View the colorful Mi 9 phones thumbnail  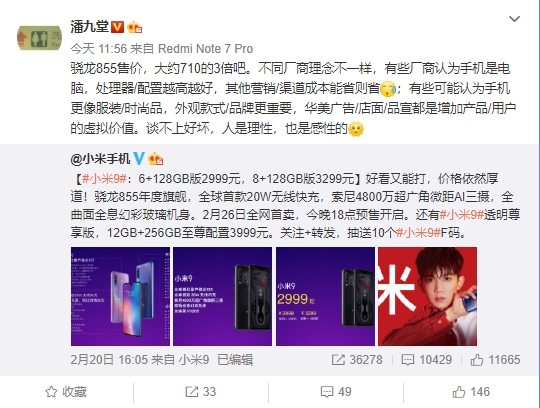point(120,296)
